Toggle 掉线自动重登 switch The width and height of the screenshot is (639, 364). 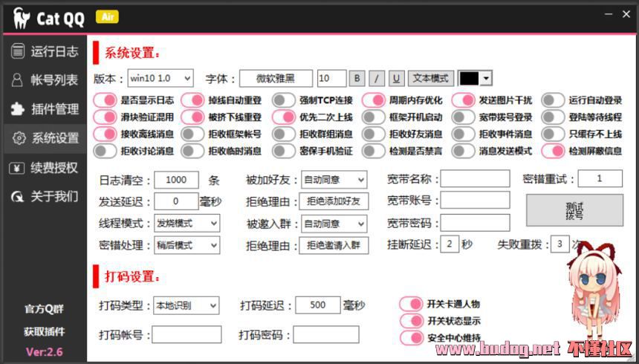192,100
